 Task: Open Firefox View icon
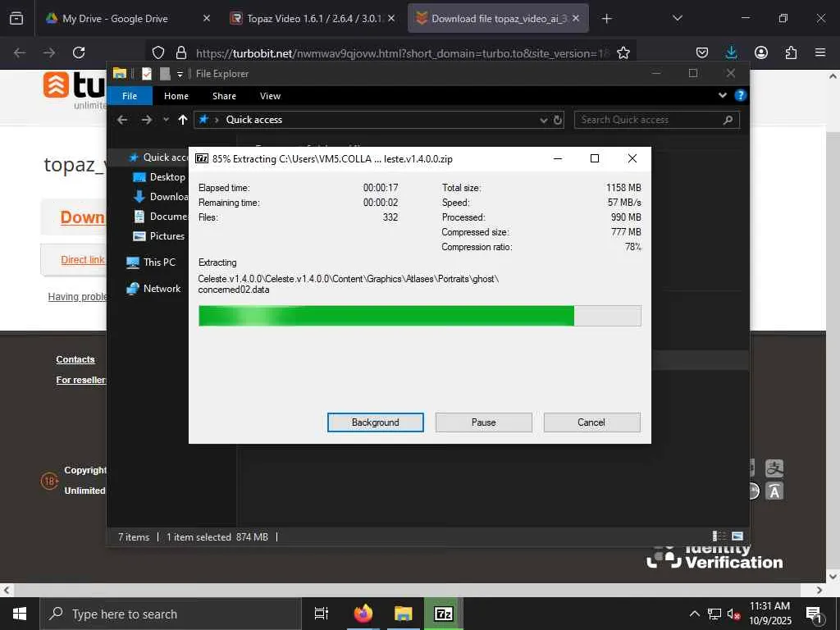click(x=16, y=18)
